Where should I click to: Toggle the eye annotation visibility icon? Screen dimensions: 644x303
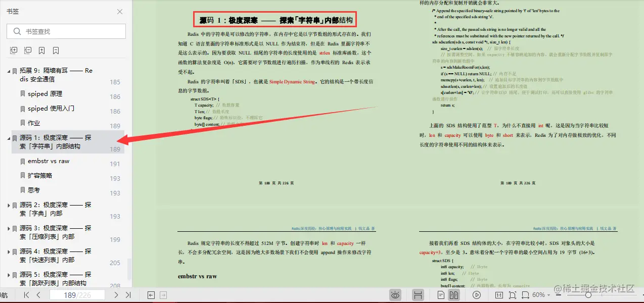395,294
